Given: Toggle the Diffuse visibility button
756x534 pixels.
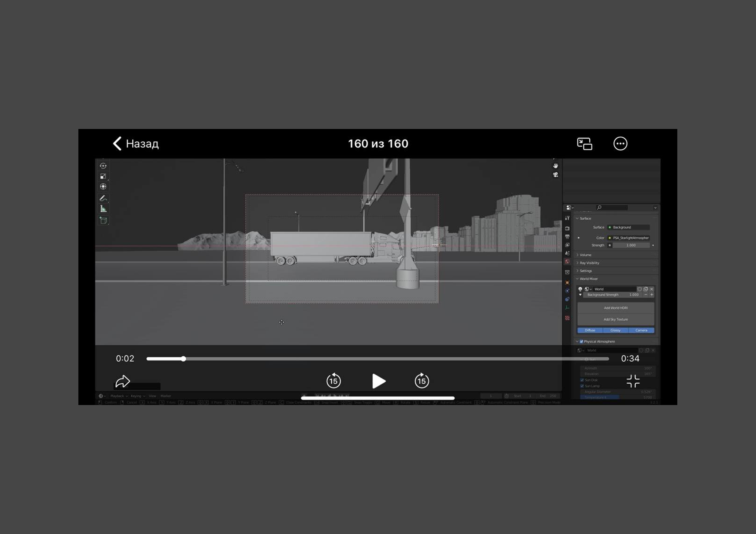Looking at the screenshot, I should [590, 330].
